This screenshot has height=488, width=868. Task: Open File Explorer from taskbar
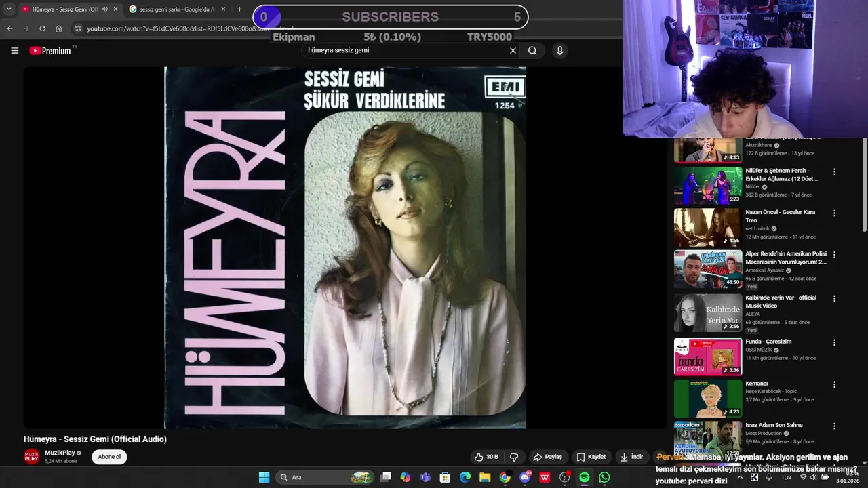click(485, 477)
